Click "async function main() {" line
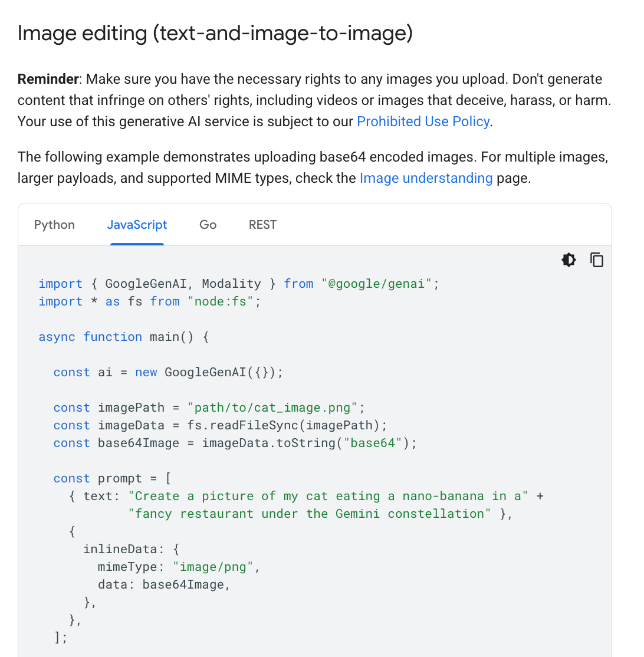The image size is (644, 657). click(x=124, y=337)
